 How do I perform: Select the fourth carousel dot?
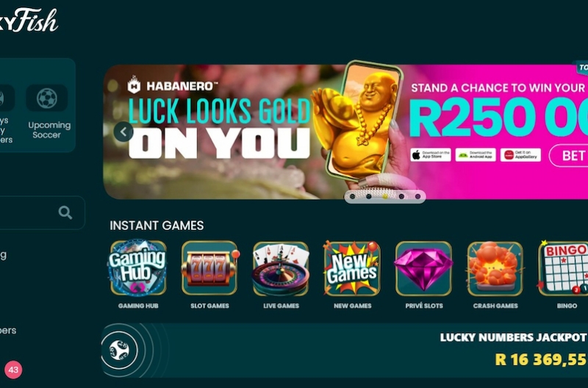(x=401, y=196)
